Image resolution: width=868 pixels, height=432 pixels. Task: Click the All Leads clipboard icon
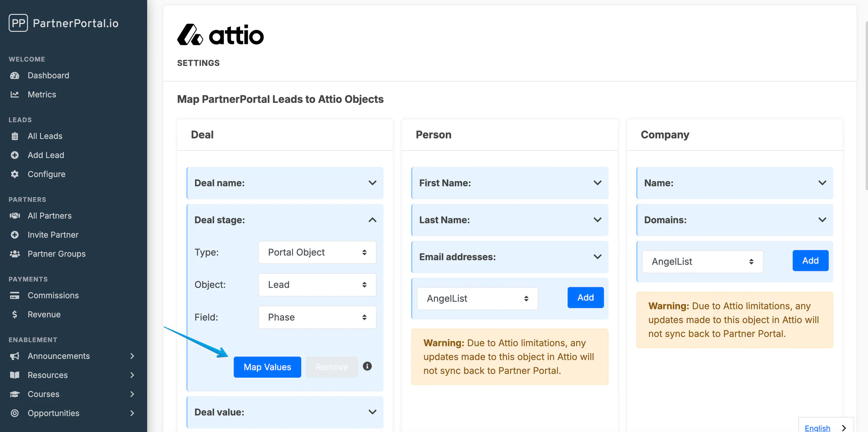click(x=15, y=136)
